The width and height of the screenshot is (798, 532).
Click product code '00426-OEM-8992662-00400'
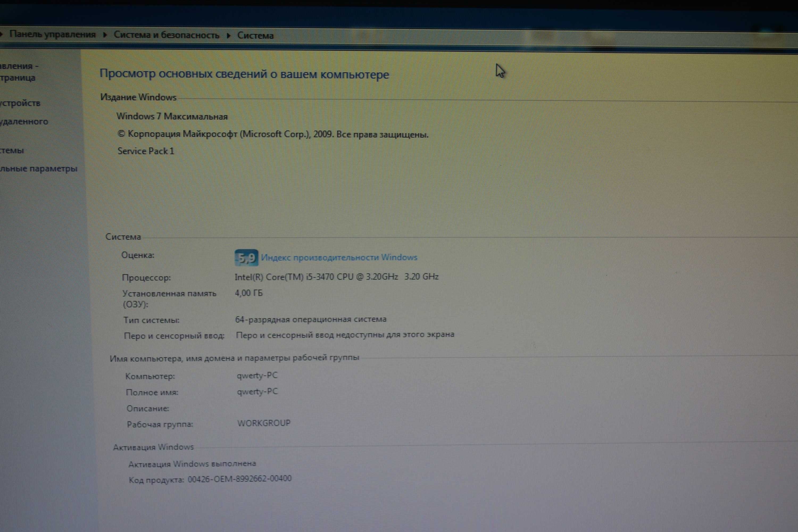click(240, 479)
